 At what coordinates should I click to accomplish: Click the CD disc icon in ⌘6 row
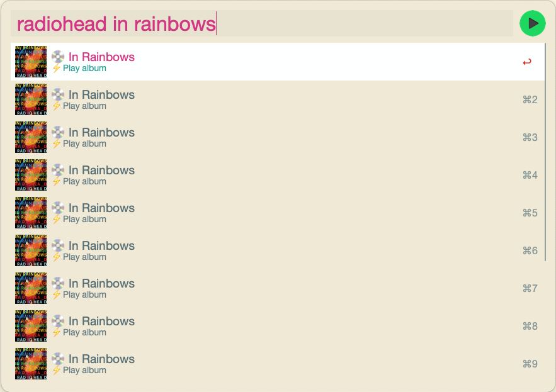point(58,245)
